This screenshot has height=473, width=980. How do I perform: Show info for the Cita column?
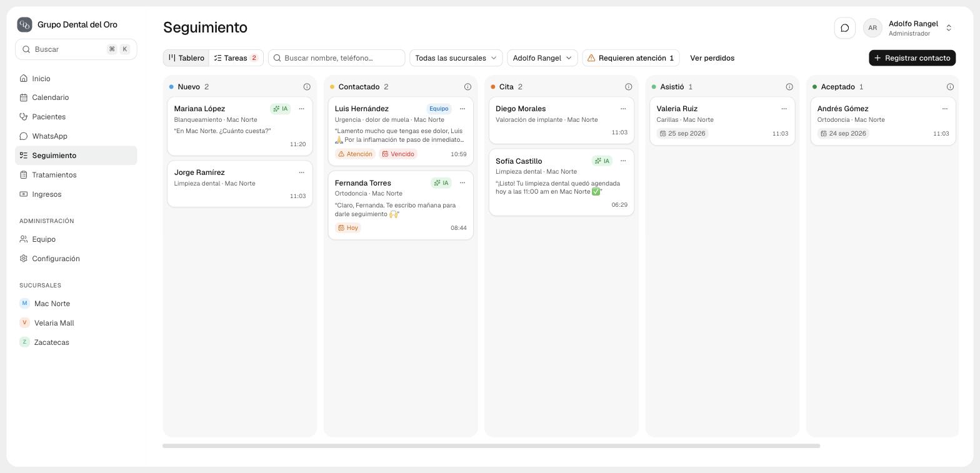628,87
